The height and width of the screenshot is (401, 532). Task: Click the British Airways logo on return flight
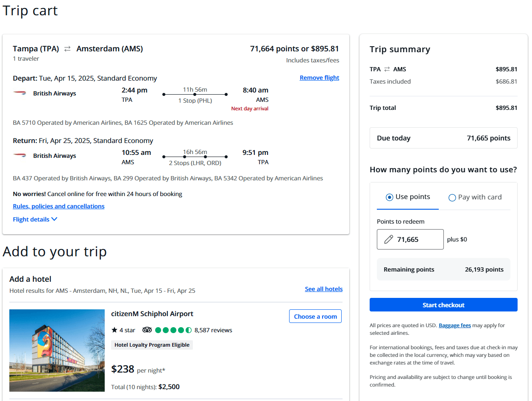[x=19, y=155]
